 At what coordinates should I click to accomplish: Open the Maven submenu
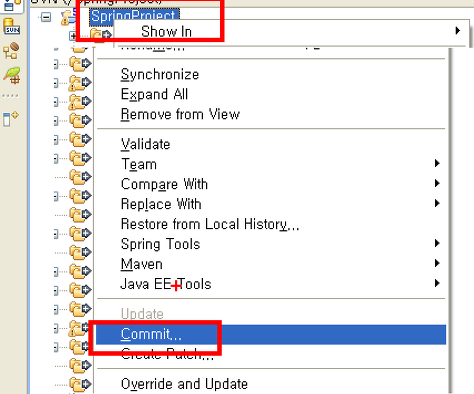(271, 264)
